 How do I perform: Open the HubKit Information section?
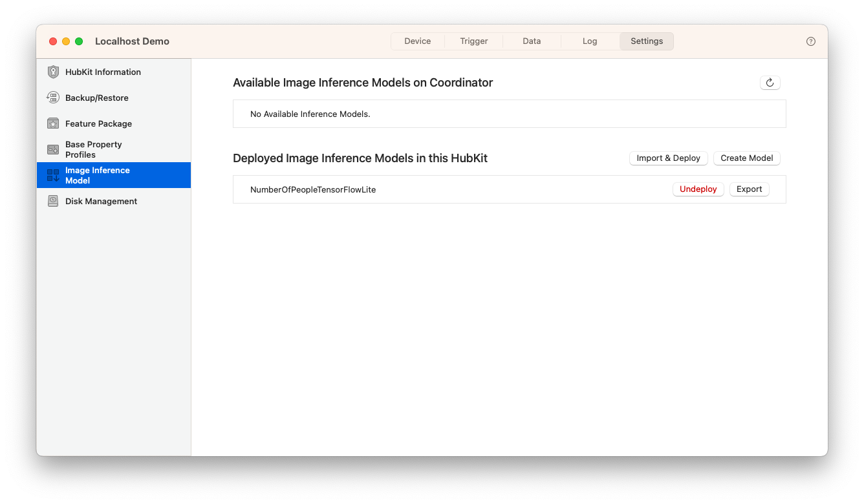pos(102,72)
